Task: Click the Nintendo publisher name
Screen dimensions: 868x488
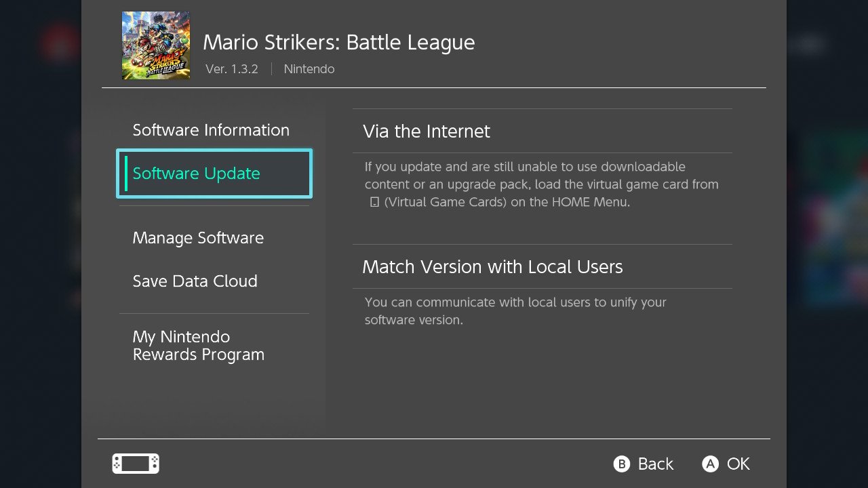Action: (309, 69)
